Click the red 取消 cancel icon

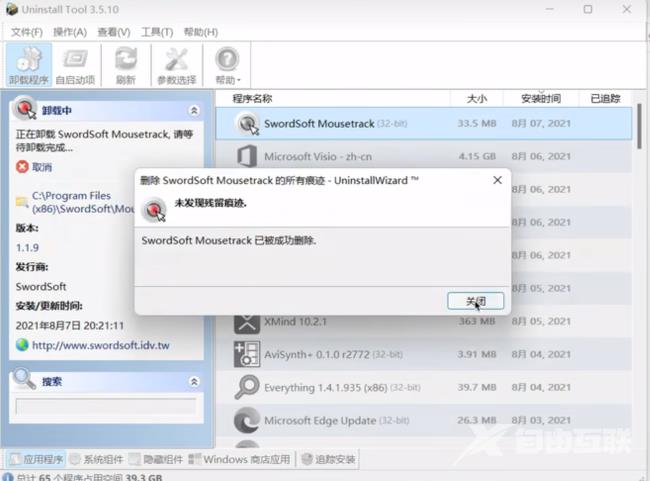coord(22,167)
